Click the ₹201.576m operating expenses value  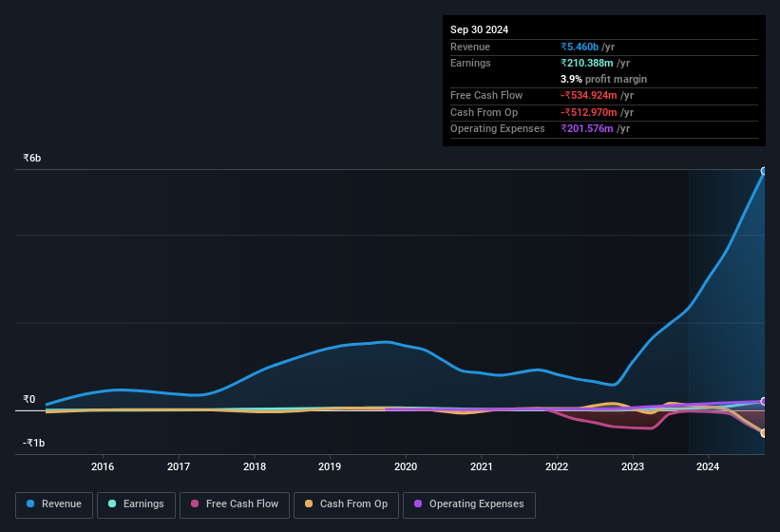[587, 129]
